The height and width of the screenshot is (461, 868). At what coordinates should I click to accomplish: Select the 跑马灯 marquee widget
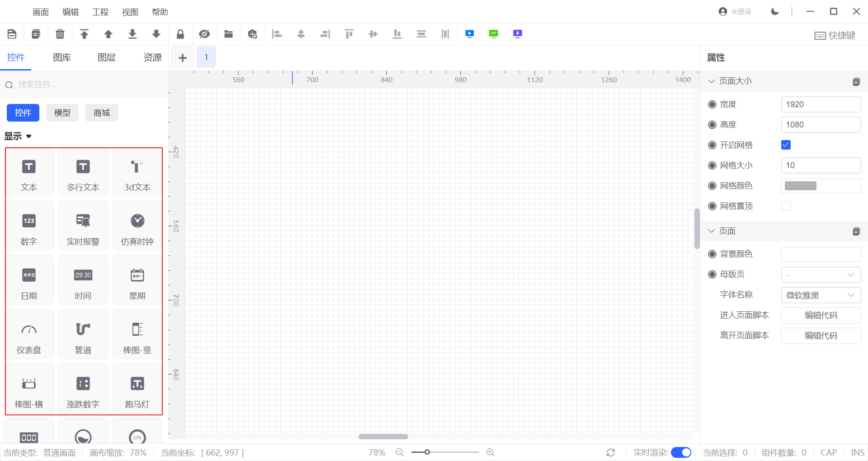coord(137,389)
